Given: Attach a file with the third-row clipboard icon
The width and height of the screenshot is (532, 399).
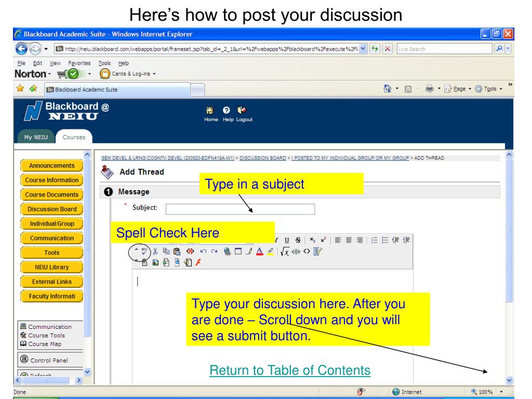Looking at the screenshot, I should [x=144, y=262].
